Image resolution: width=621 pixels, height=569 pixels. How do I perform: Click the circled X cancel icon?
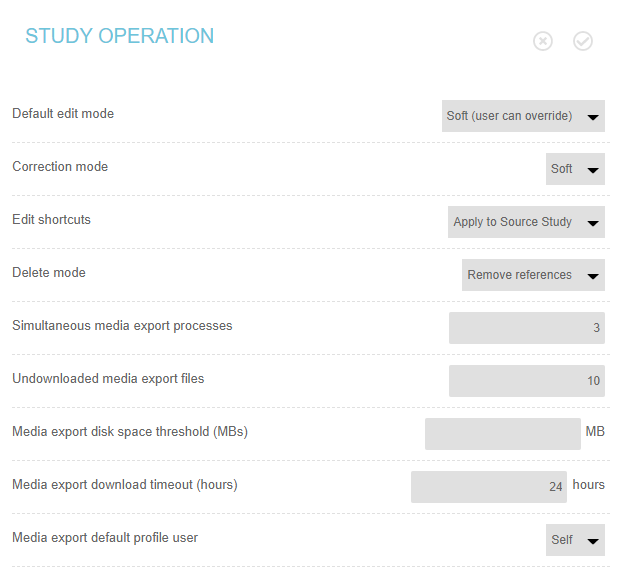pyautogui.click(x=543, y=41)
